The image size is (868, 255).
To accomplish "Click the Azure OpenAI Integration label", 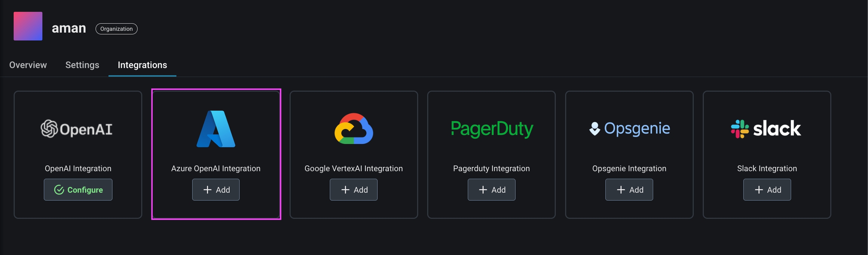I will click(x=216, y=168).
